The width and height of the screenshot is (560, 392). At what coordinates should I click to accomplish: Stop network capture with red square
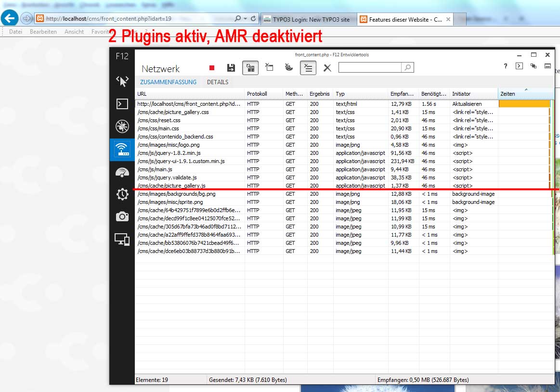(211, 68)
